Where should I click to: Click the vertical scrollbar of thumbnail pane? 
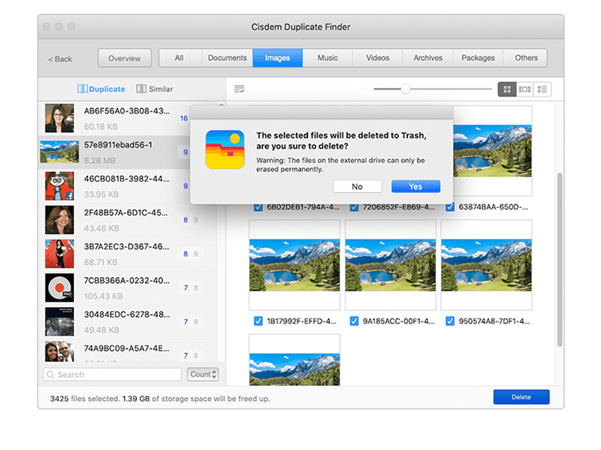tap(560, 259)
